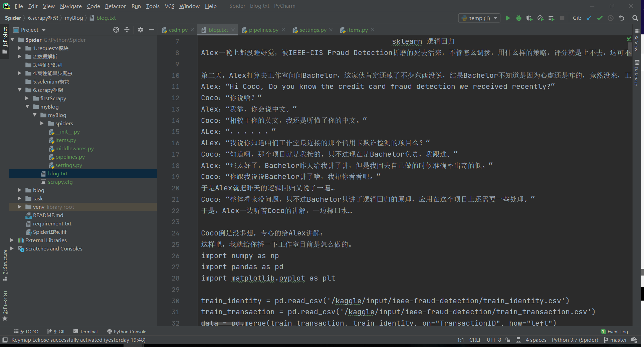This screenshot has width=644, height=347.
Task: Open the Project view selector dropdown
Action: point(29,30)
